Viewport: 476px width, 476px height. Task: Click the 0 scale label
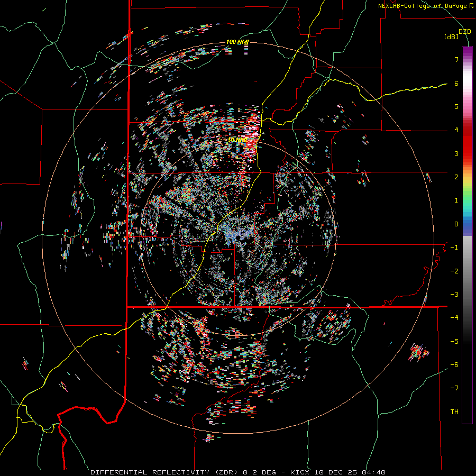(x=456, y=224)
